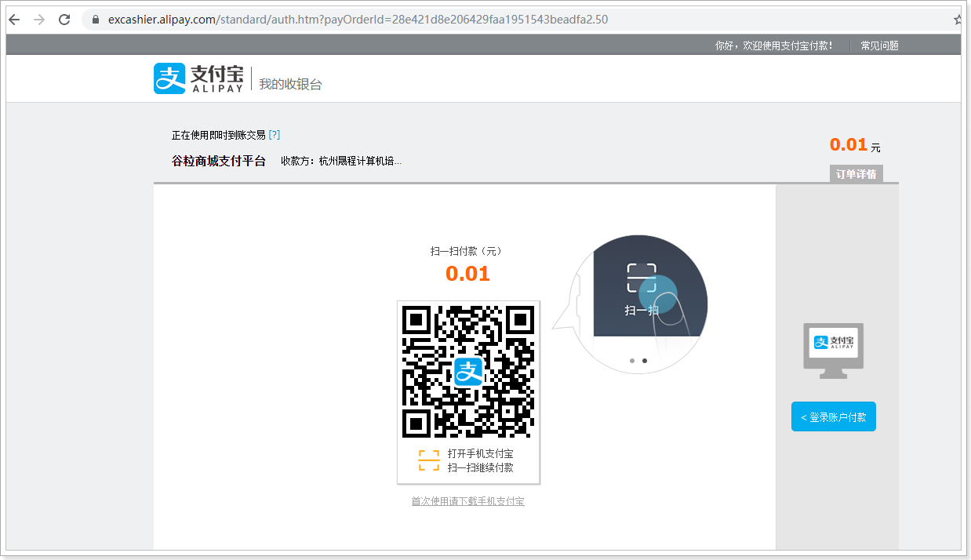Bookmark this page with star icon
Screen dimensions: 971x560
click(x=958, y=20)
